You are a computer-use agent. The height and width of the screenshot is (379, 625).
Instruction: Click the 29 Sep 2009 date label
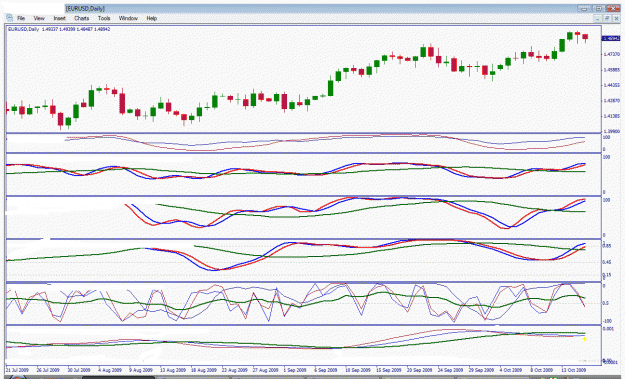tap(481, 370)
